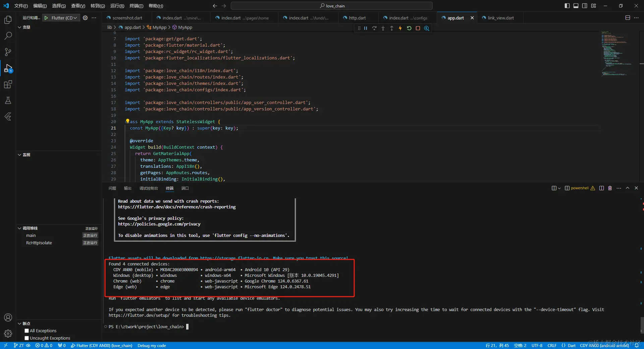Collapse the call stack section
This screenshot has width=644, height=349.
click(19, 228)
